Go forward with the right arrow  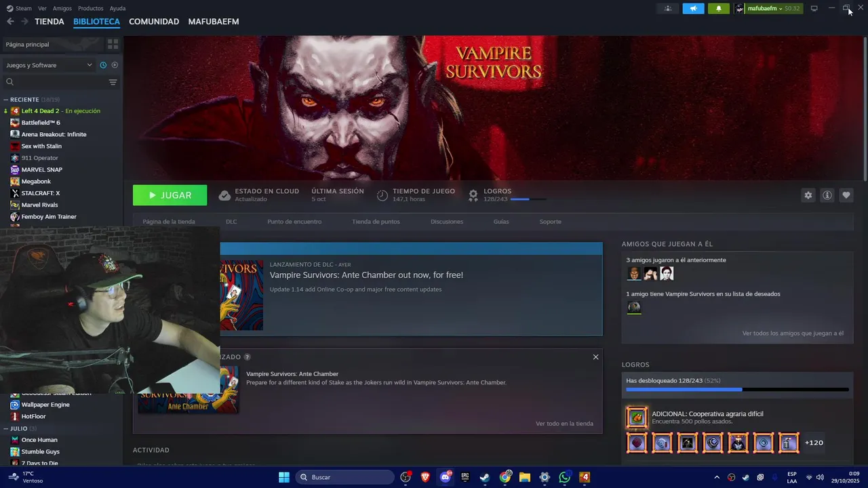coord(24,22)
